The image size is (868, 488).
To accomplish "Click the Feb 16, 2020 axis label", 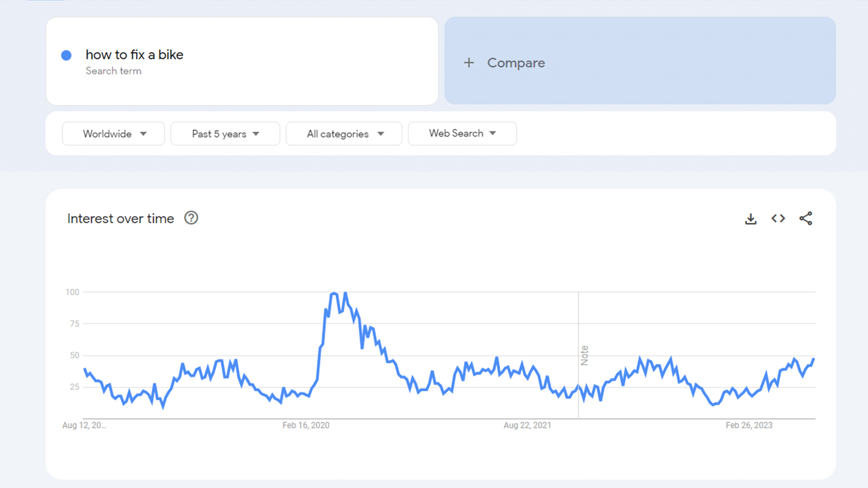I will point(306,425).
